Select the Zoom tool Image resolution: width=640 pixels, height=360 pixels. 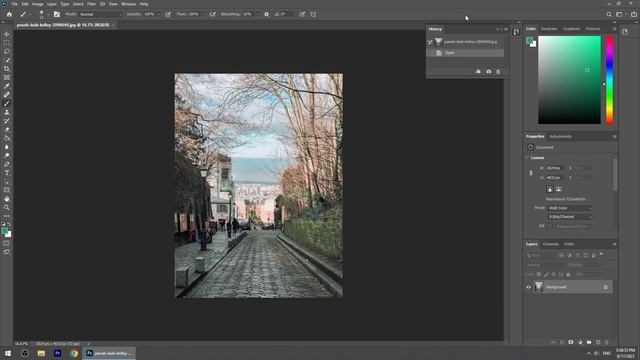[x=7, y=207]
